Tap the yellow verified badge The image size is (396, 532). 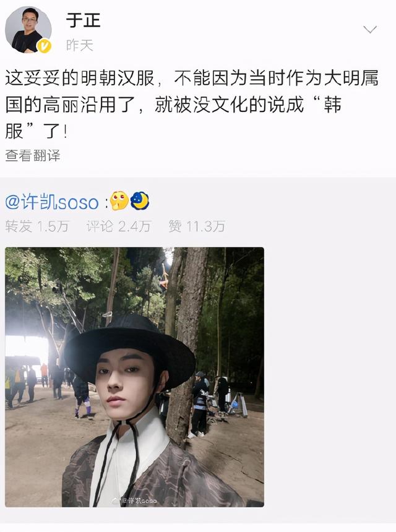pos(44,46)
